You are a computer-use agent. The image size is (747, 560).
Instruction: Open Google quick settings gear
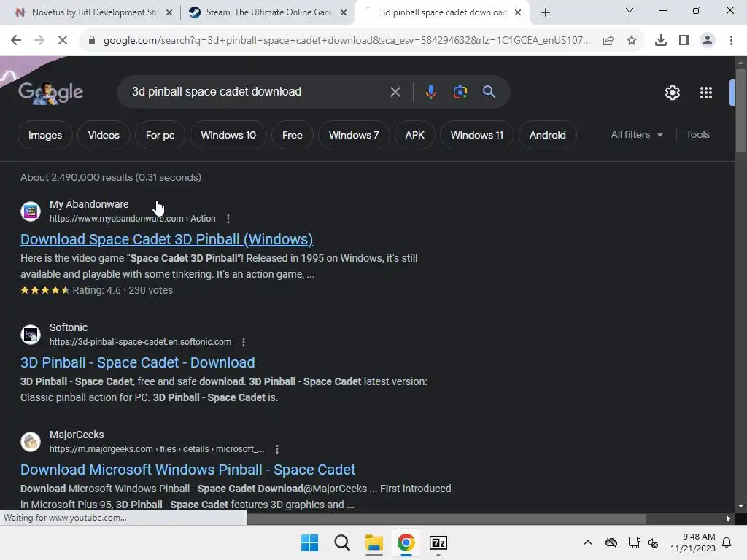pos(672,93)
